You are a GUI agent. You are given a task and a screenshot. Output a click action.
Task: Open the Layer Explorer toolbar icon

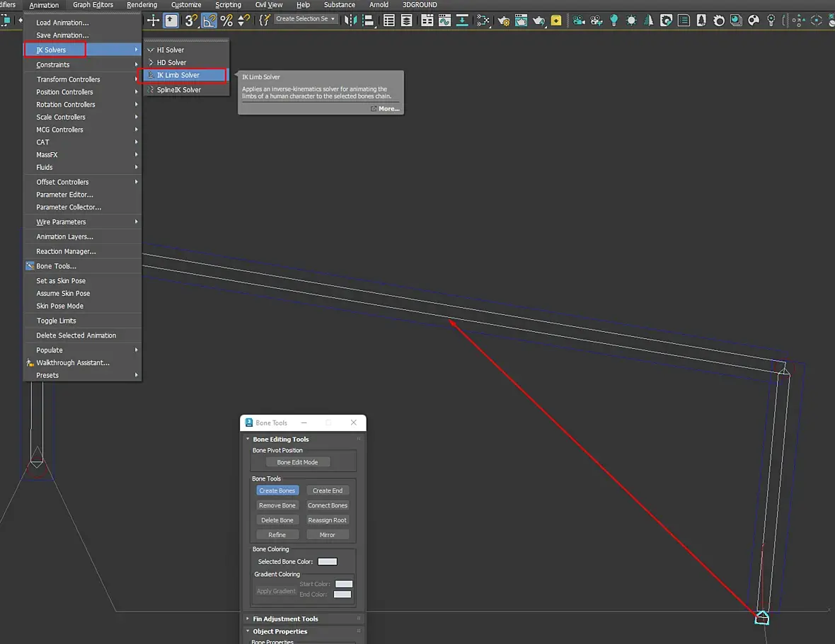[406, 21]
